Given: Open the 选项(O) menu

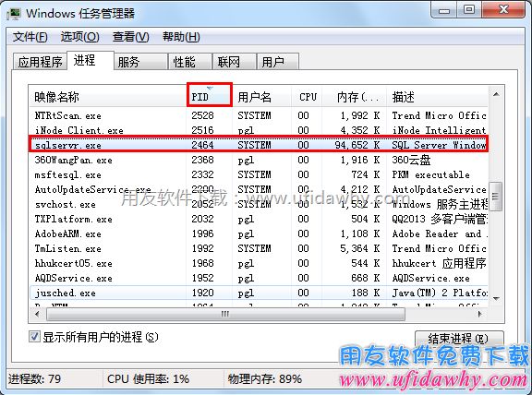Looking at the screenshot, I should pos(80,37).
